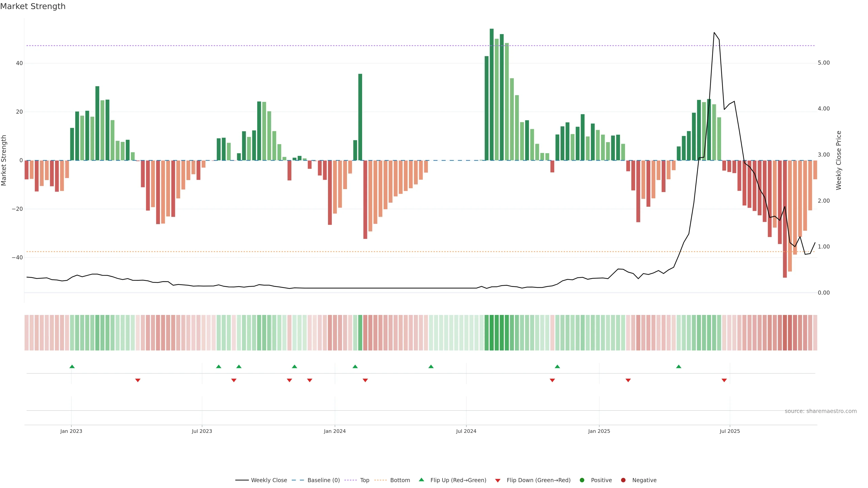This screenshot has height=488, width=868.
Task: Click the green flip-up triangle just after Jan 2024
Action: pyautogui.click(x=355, y=366)
